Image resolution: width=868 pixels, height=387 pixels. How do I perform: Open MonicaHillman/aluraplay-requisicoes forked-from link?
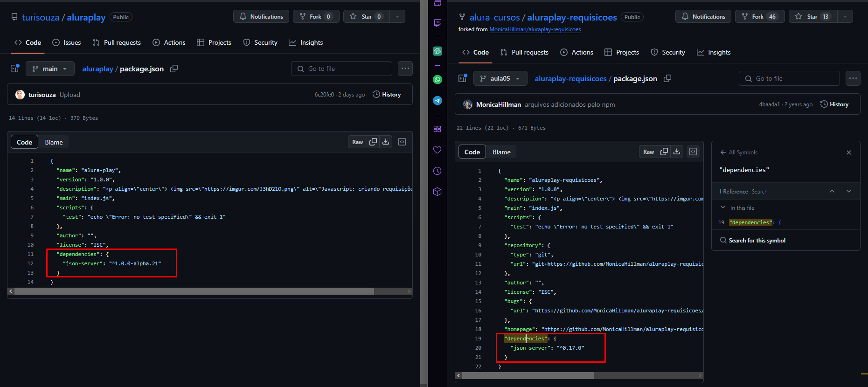[535, 29]
